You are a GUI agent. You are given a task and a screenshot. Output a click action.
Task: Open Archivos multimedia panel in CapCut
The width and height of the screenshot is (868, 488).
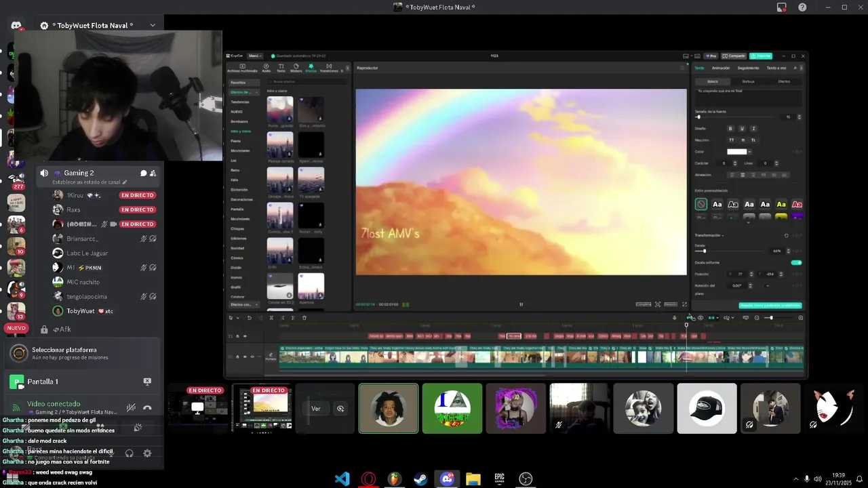(242, 68)
